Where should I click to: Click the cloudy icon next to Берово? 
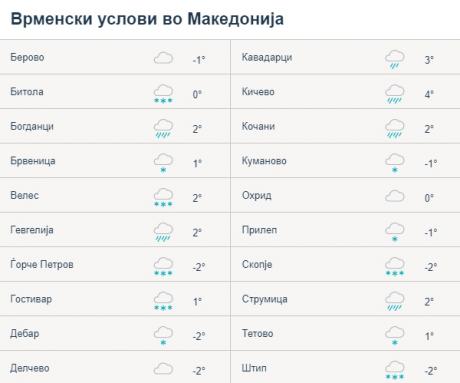coord(163,58)
